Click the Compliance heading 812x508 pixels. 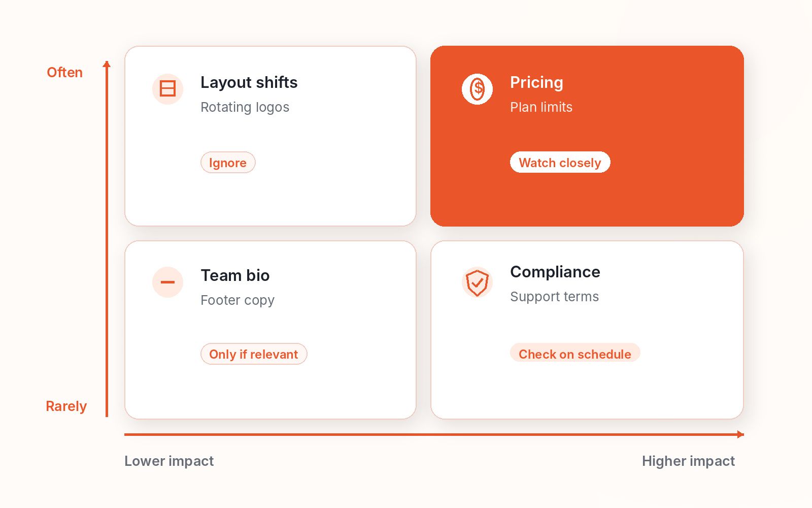click(x=555, y=272)
